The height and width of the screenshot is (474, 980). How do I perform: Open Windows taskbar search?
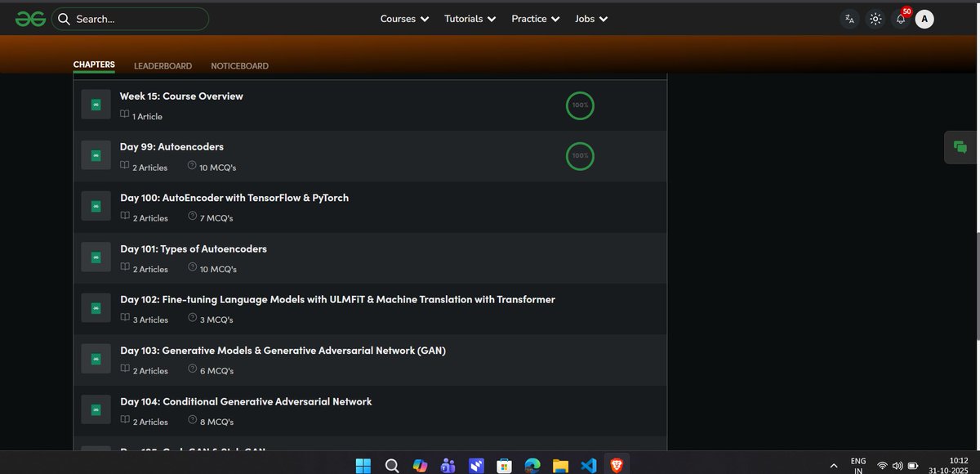pyautogui.click(x=391, y=465)
